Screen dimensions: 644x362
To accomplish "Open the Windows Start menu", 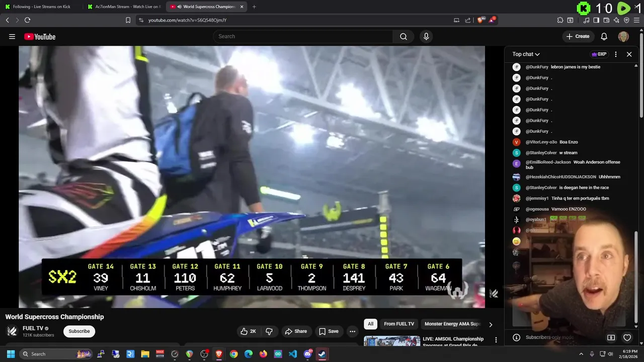I will pyautogui.click(x=11, y=354).
